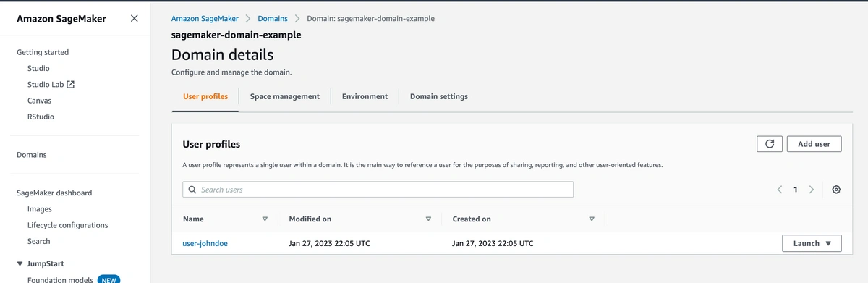Collapse the JumpStart section
This screenshot has width=868, height=283.
[20, 263]
